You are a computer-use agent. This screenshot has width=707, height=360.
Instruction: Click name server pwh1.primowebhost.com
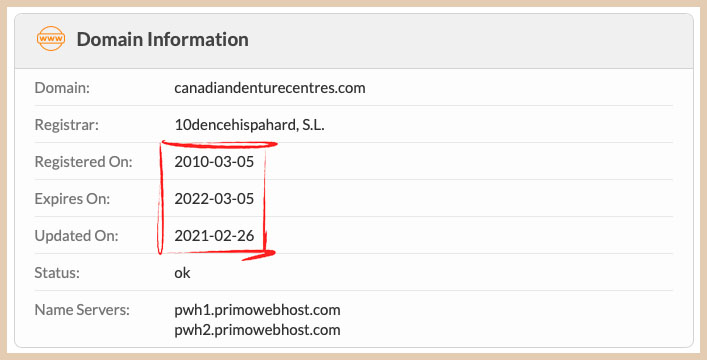(x=257, y=310)
